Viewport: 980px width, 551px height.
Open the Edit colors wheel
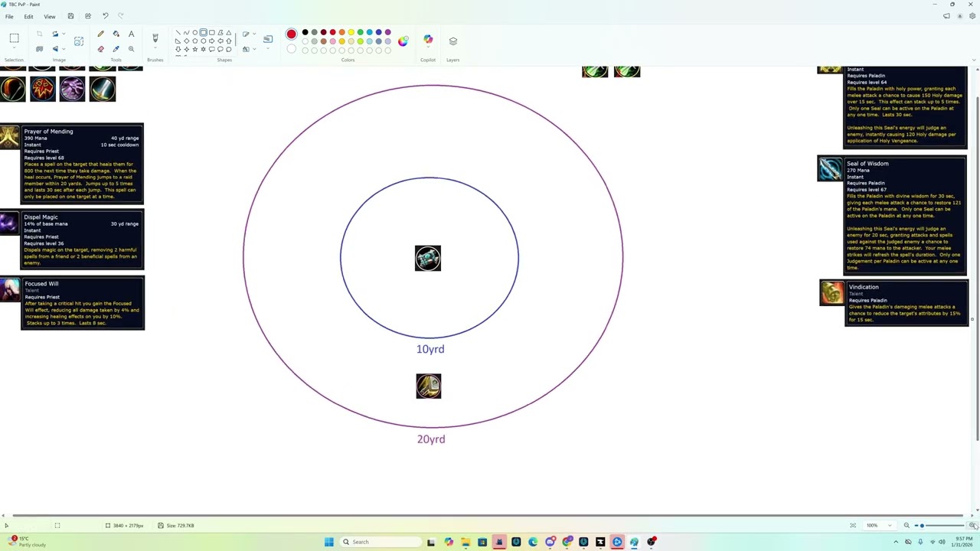[x=403, y=41]
